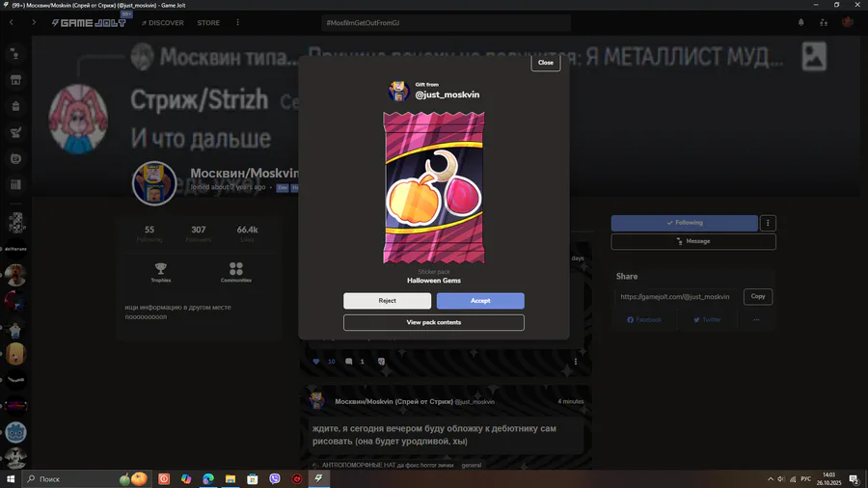Screen dimensions: 868x488
Task: Share the profile on Twitter
Action: [x=707, y=320]
